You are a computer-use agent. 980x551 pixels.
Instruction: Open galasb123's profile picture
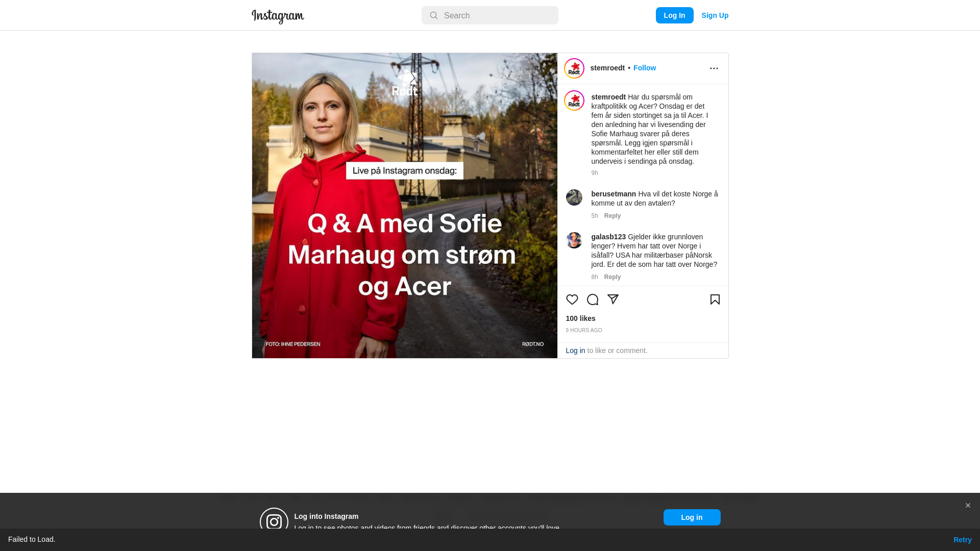tap(574, 240)
